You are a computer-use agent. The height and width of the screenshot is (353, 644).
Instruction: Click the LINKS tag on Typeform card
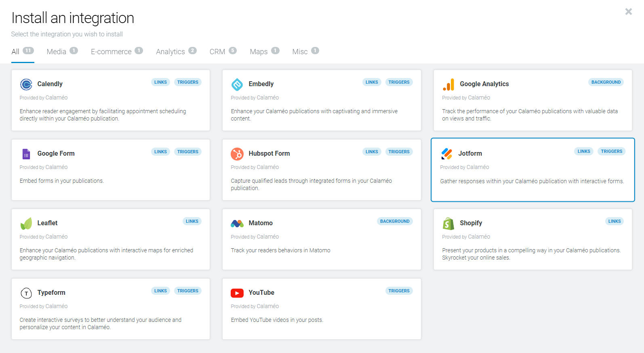(x=160, y=291)
